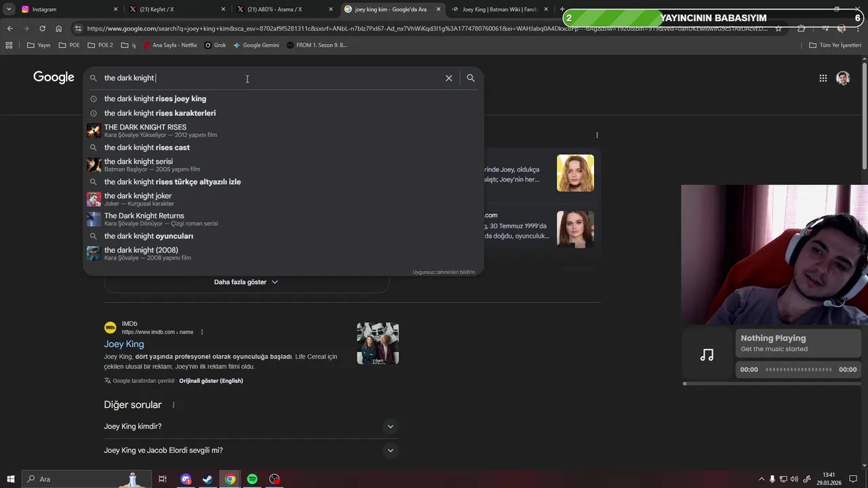
Task: Select suggestion the dark knight rises joey king
Action: coord(283,99)
